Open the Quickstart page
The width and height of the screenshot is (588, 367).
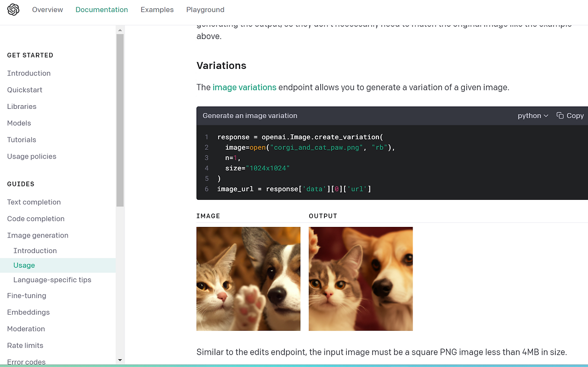click(x=25, y=90)
